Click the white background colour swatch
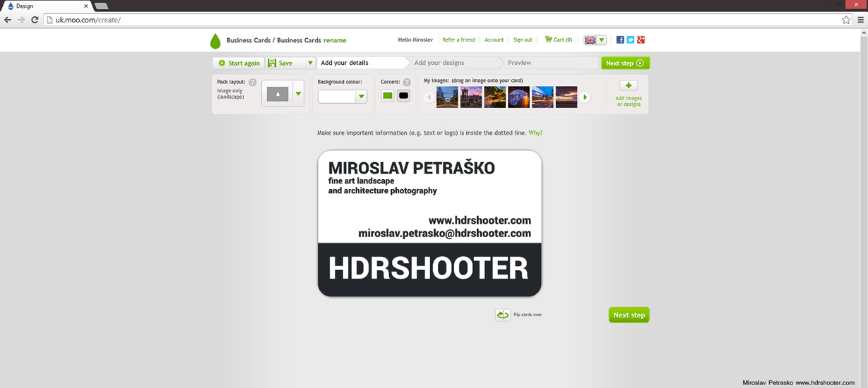The image size is (868, 388). point(338,97)
